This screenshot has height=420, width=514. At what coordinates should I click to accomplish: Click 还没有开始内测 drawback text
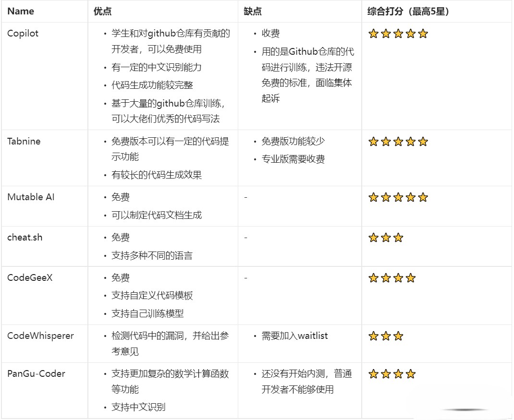[x=306, y=381]
